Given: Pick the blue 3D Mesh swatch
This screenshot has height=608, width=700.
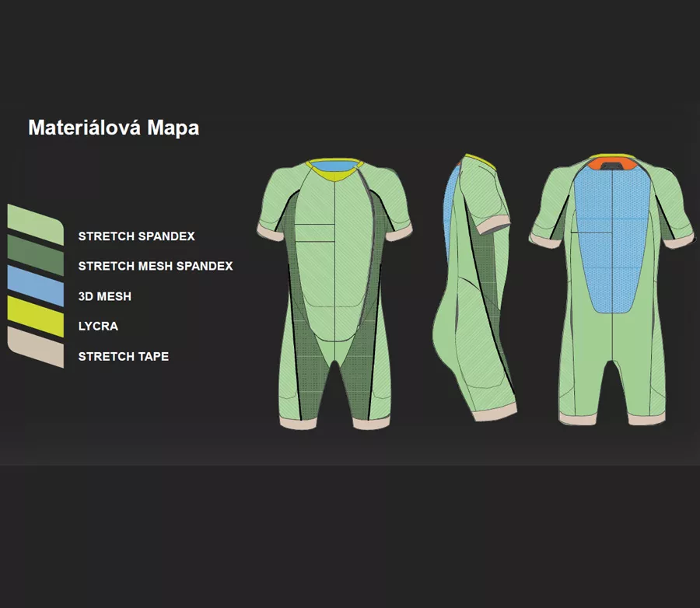Looking at the screenshot, I should tap(35, 287).
